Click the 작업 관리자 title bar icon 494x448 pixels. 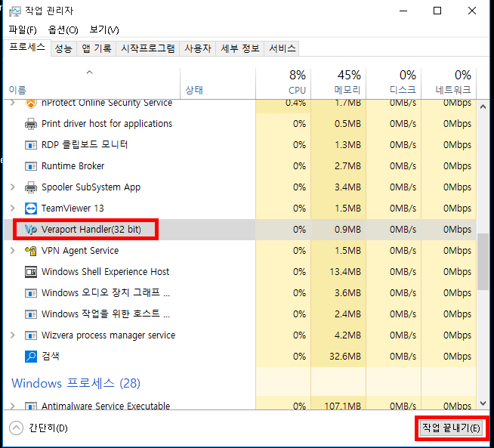(14, 11)
